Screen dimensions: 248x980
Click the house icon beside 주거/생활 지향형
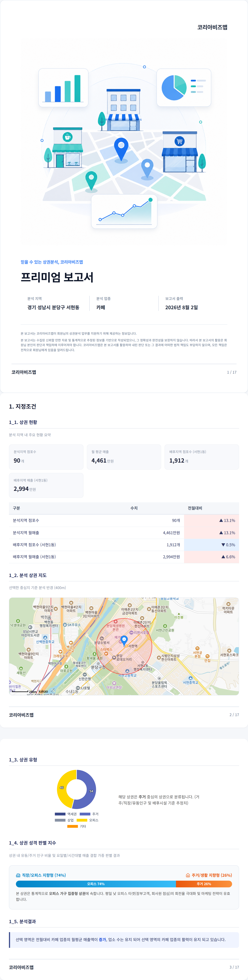click(188, 875)
